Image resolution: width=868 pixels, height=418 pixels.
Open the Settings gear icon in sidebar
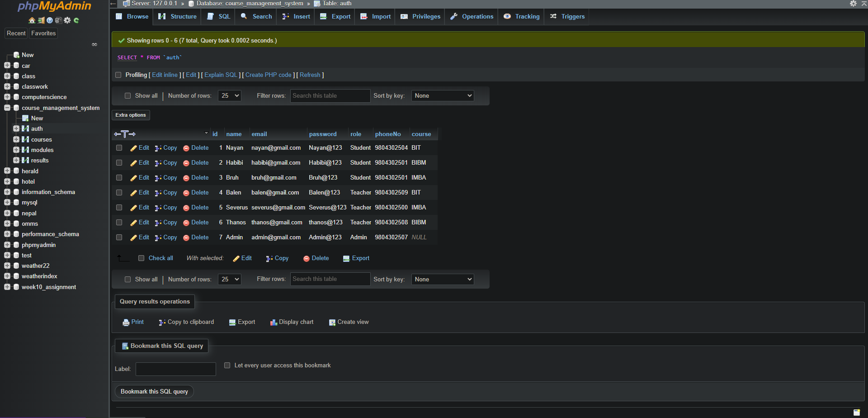click(x=67, y=20)
